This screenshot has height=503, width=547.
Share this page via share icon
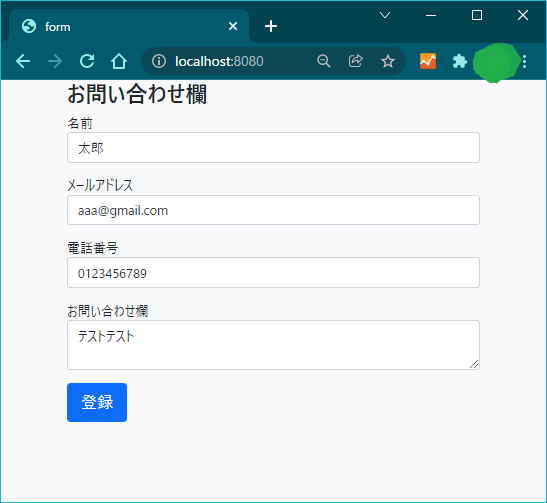click(x=355, y=61)
